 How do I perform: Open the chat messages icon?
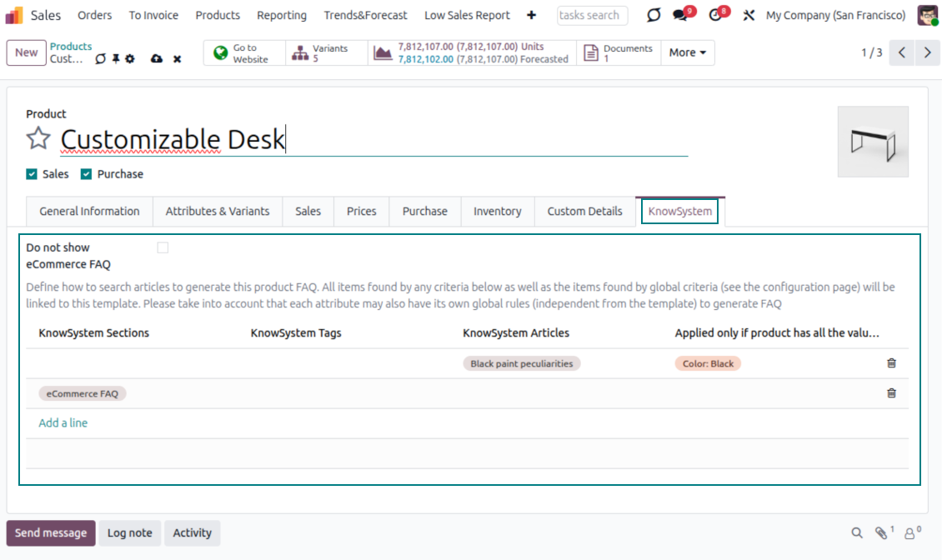click(682, 15)
